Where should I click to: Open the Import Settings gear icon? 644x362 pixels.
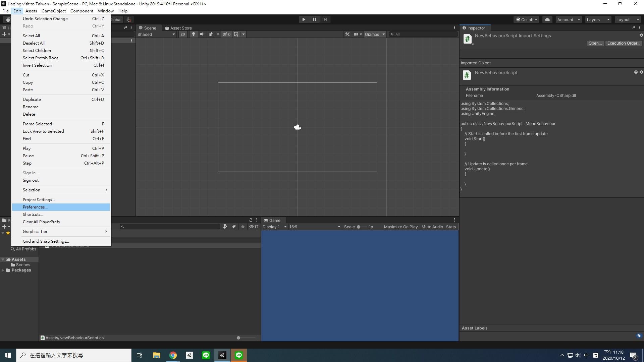tap(641, 35)
